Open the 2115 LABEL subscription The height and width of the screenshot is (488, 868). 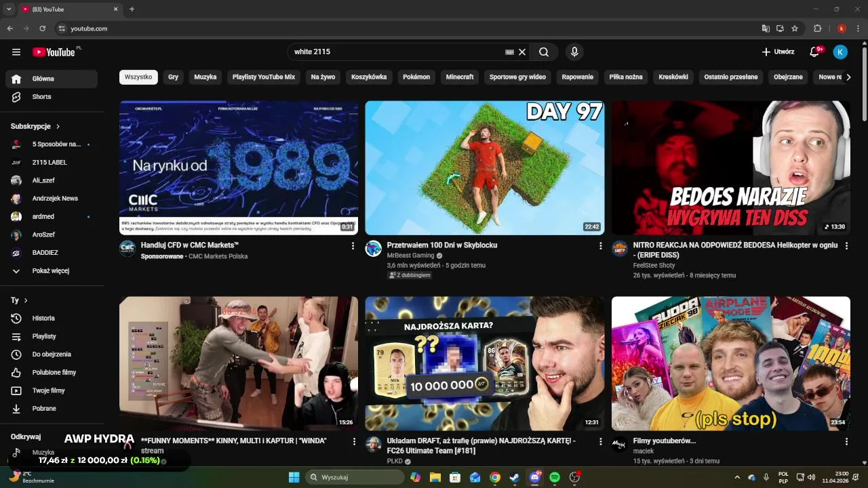[52, 163]
